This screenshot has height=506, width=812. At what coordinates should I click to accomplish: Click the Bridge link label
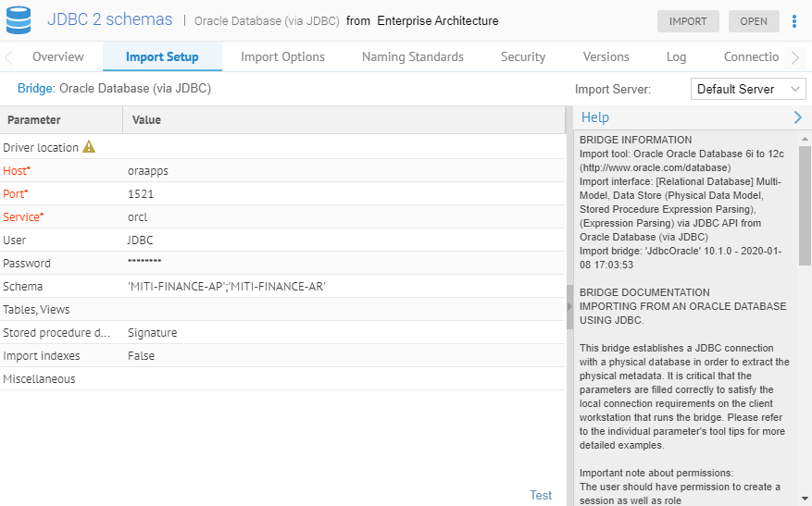click(x=36, y=89)
